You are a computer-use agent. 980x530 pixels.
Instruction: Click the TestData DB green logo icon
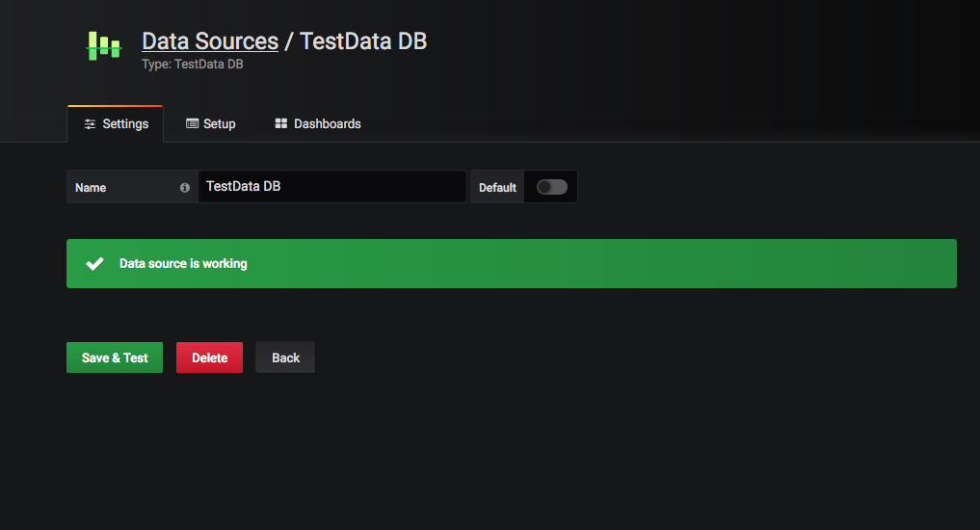pos(104,45)
